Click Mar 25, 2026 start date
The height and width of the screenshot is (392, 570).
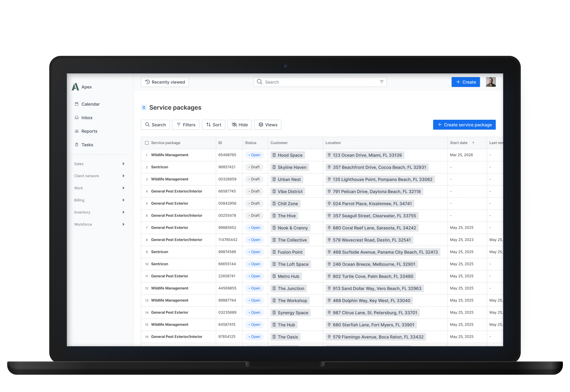461,155
